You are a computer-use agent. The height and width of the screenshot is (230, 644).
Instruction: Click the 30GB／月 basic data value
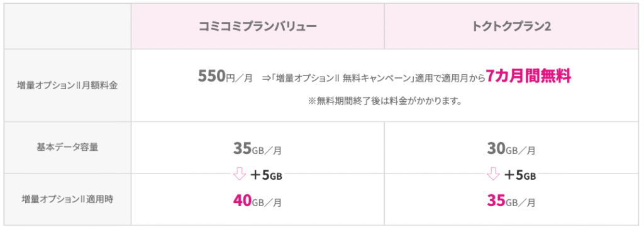coord(512,149)
